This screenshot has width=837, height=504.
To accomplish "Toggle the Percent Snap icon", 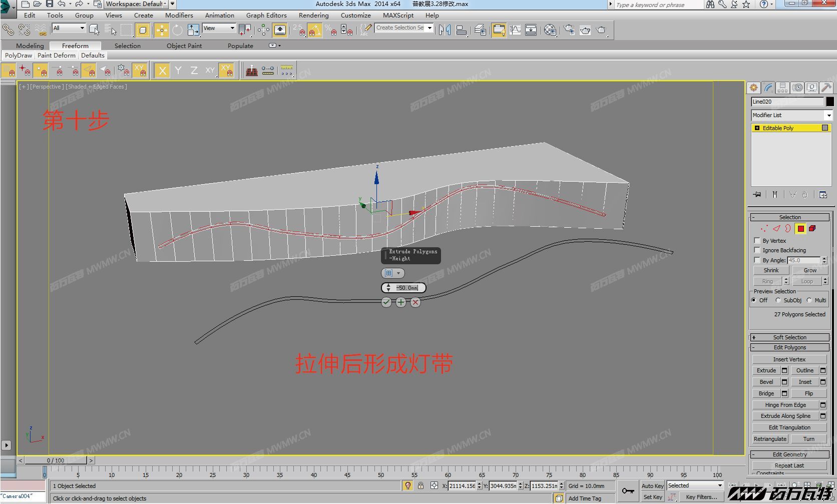I will pyautogui.click(x=330, y=30).
